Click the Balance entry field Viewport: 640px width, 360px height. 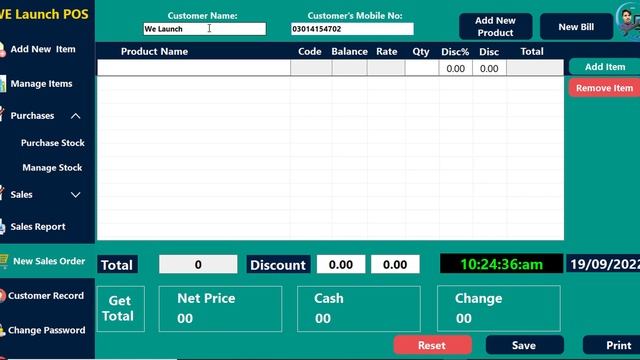click(x=349, y=68)
